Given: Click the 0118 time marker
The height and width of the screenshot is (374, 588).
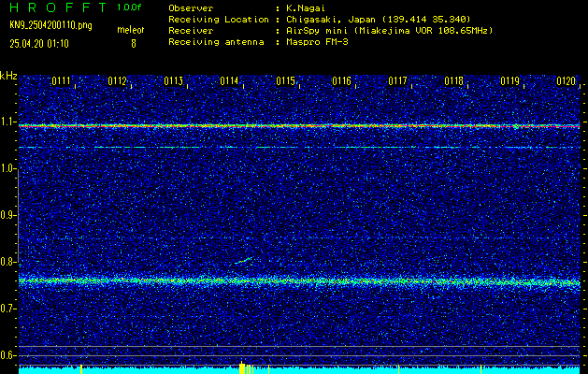Looking at the screenshot, I should coord(453,81).
